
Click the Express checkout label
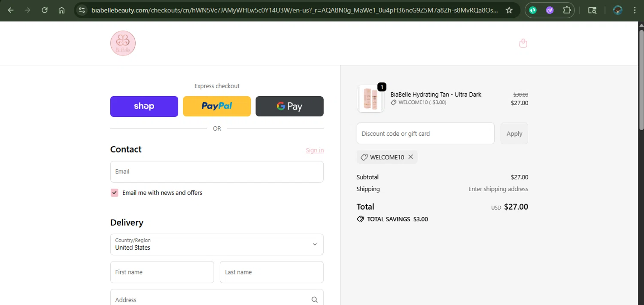click(217, 86)
